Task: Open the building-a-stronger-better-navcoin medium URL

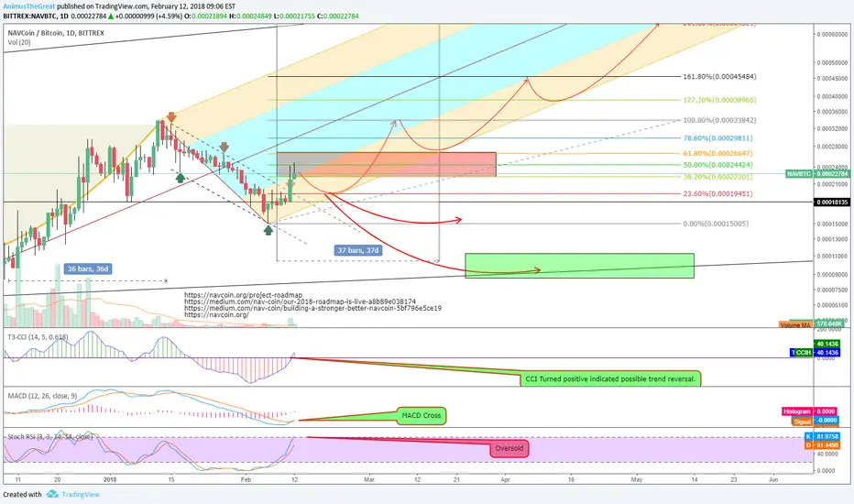Action: (x=312, y=308)
